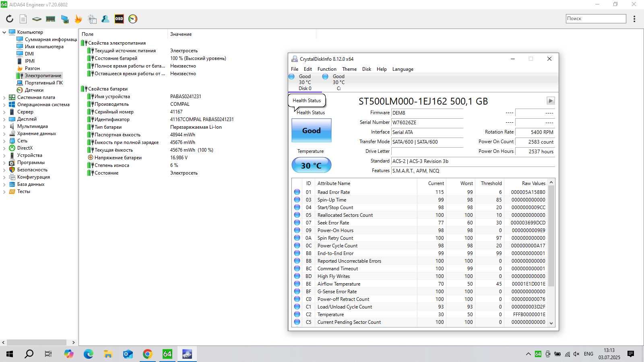Open Microsoft Edge from the taskbar

coord(89,354)
